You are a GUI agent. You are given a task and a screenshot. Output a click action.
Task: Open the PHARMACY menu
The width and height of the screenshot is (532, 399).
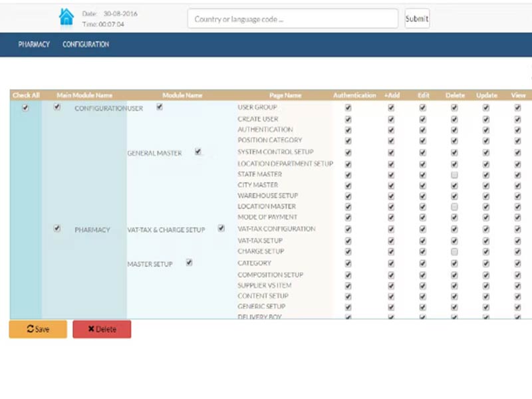[x=34, y=45]
